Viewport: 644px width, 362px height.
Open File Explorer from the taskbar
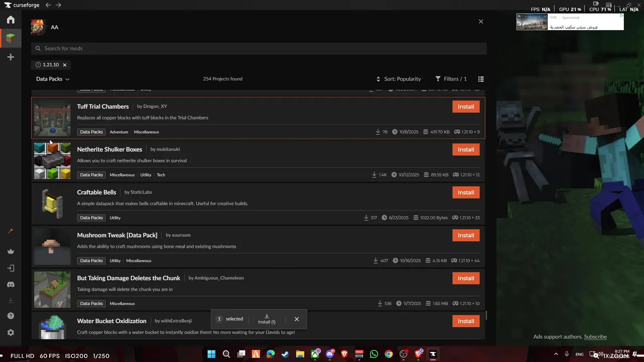tap(300, 354)
